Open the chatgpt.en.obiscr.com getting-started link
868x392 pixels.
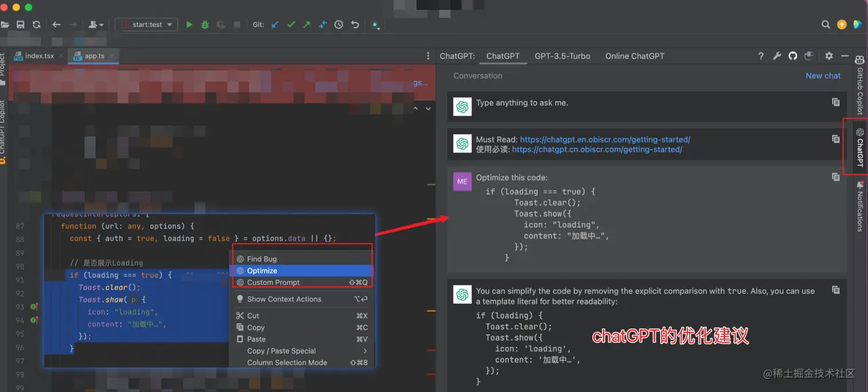(605, 139)
